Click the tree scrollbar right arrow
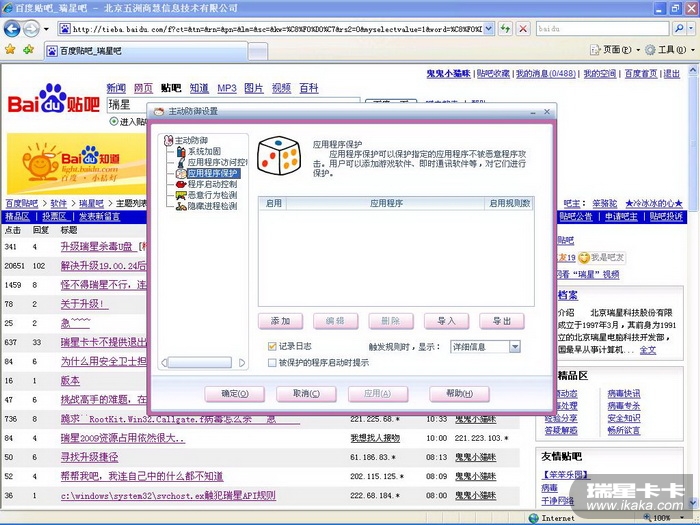Screen dimensions: 700x525 (242, 362)
